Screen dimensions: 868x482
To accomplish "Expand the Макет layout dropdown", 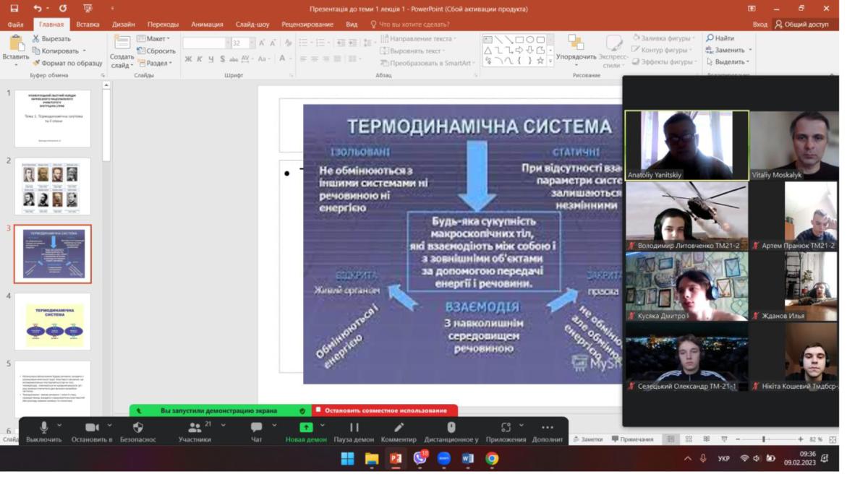I will pos(154,38).
